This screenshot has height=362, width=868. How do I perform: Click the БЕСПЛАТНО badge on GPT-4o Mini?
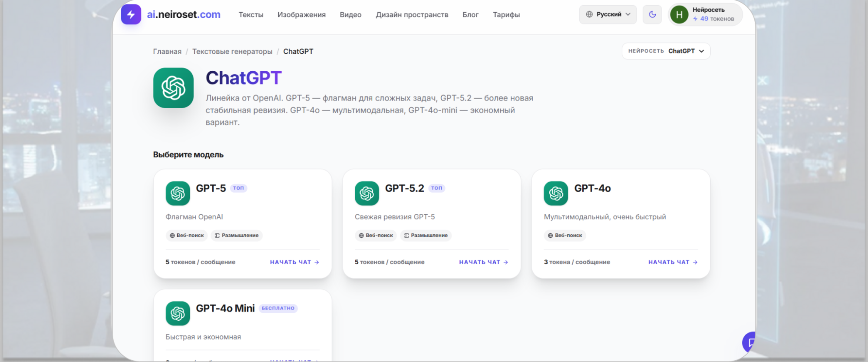click(278, 308)
